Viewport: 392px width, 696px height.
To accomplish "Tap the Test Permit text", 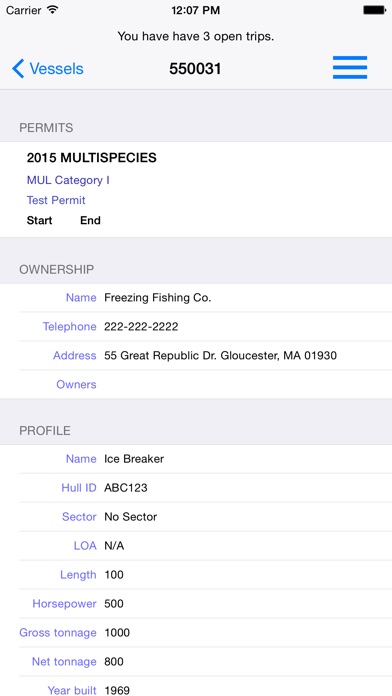I will pyautogui.click(x=56, y=200).
